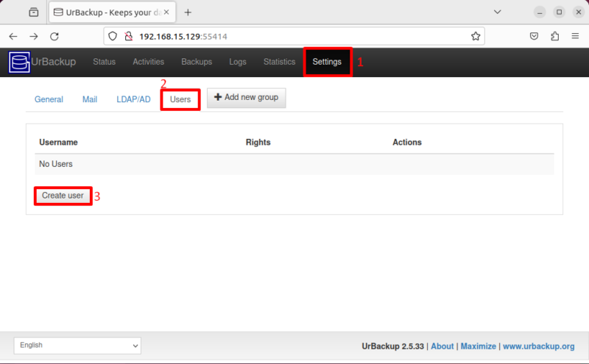Switch to the Users settings tab

(x=180, y=99)
